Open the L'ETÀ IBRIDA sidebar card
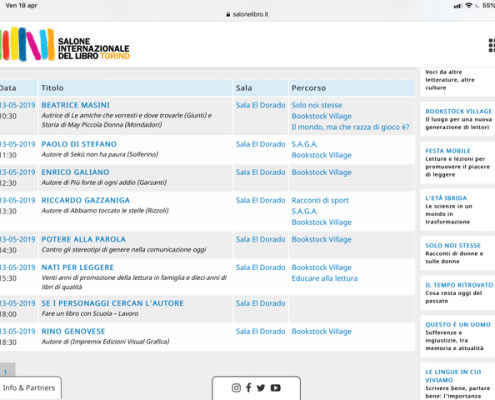Image resolution: width=495 pixels, height=400 pixels. tap(458, 210)
